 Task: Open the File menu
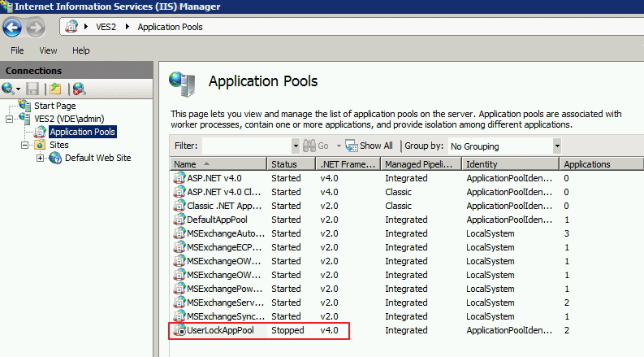click(x=17, y=50)
